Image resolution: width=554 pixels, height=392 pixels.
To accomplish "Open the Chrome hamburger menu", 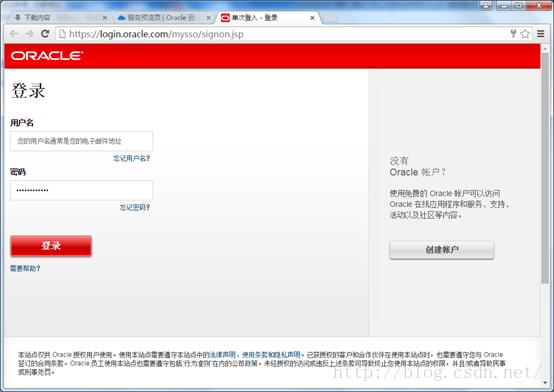I will click(x=541, y=34).
